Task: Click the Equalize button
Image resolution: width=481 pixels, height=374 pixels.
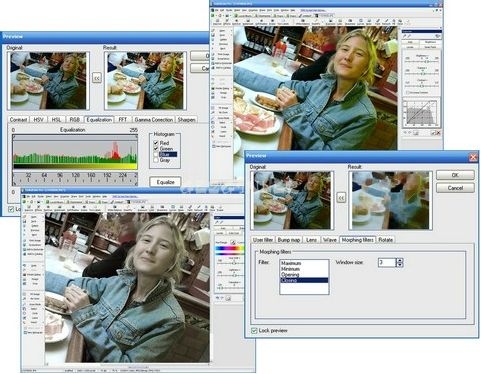Action: tap(165, 182)
